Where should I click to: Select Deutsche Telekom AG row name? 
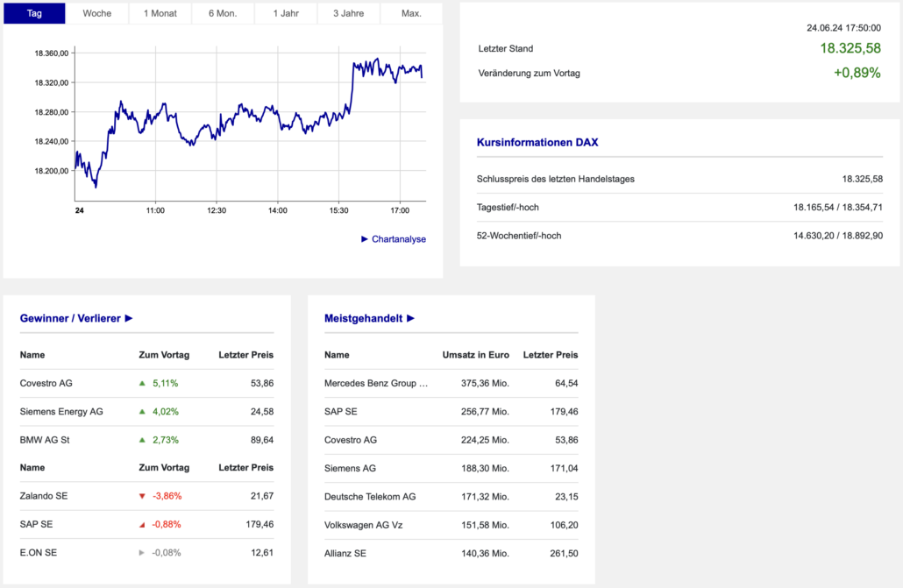coord(370,497)
